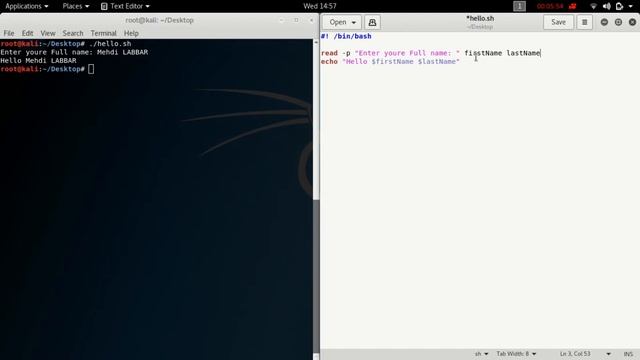Maximize the text editor window
Viewport: 640px width, 360px height.
(618, 22)
